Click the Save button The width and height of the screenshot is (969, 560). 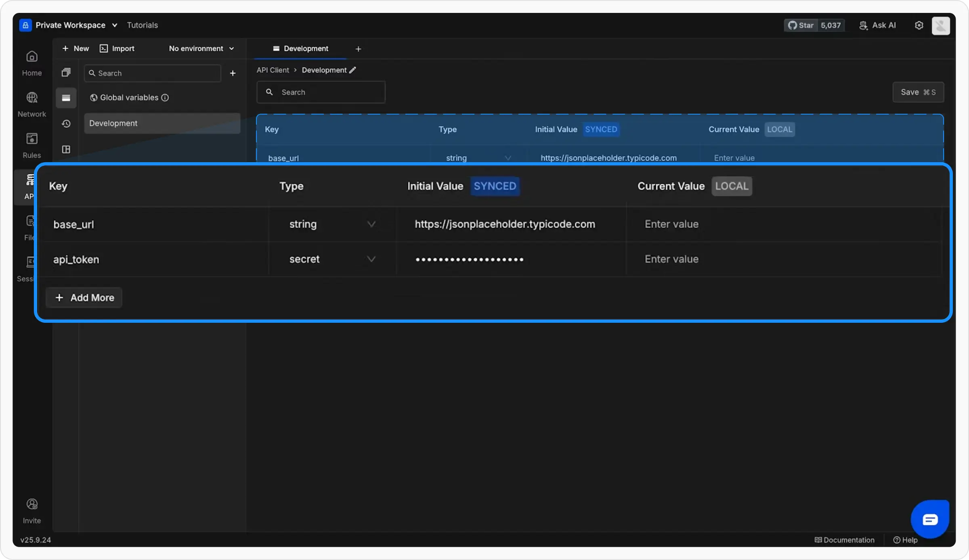click(x=918, y=92)
